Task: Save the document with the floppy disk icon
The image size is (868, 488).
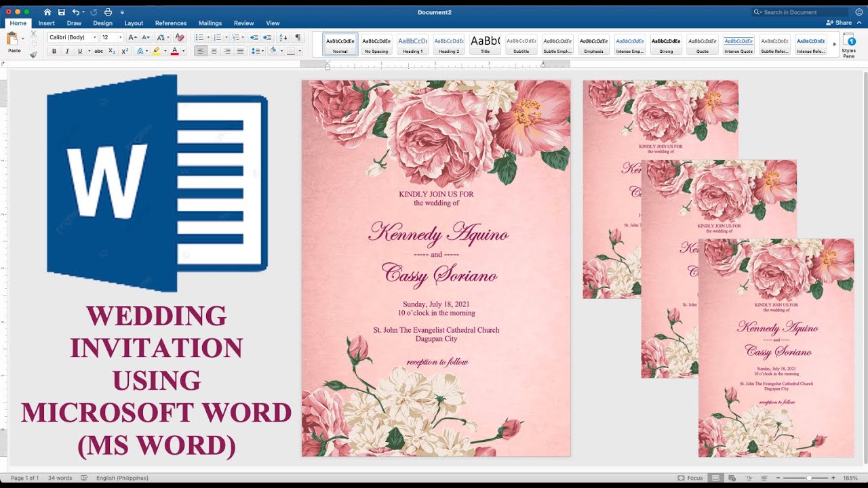Action: click(62, 12)
